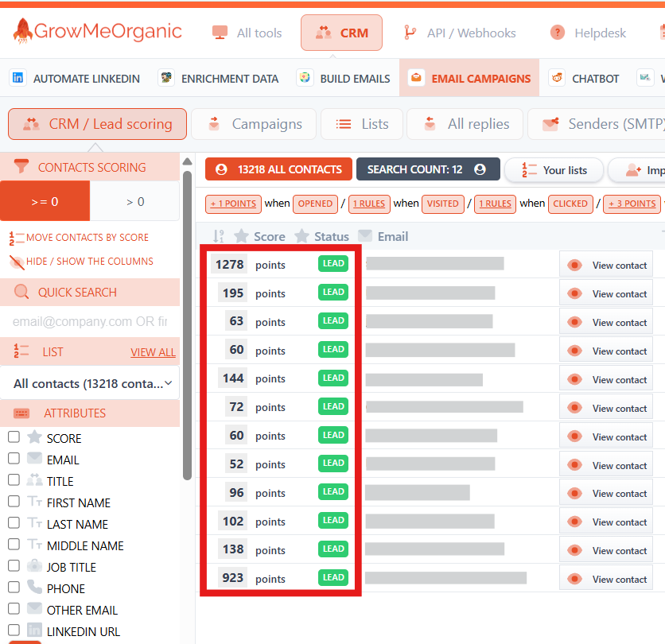Click the envelope icon next to Email header
This screenshot has height=644, width=665.
(x=365, y=235)
